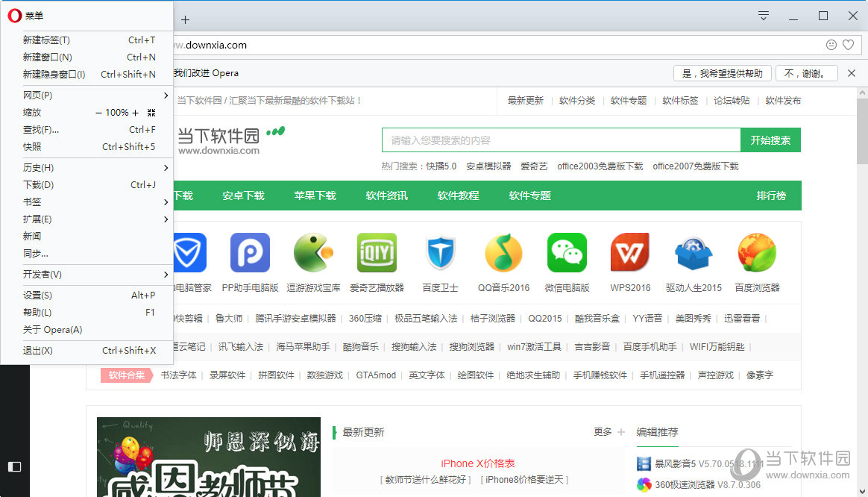
Task: Select 新建标签(T) menu item
Action: pos(87,40)
